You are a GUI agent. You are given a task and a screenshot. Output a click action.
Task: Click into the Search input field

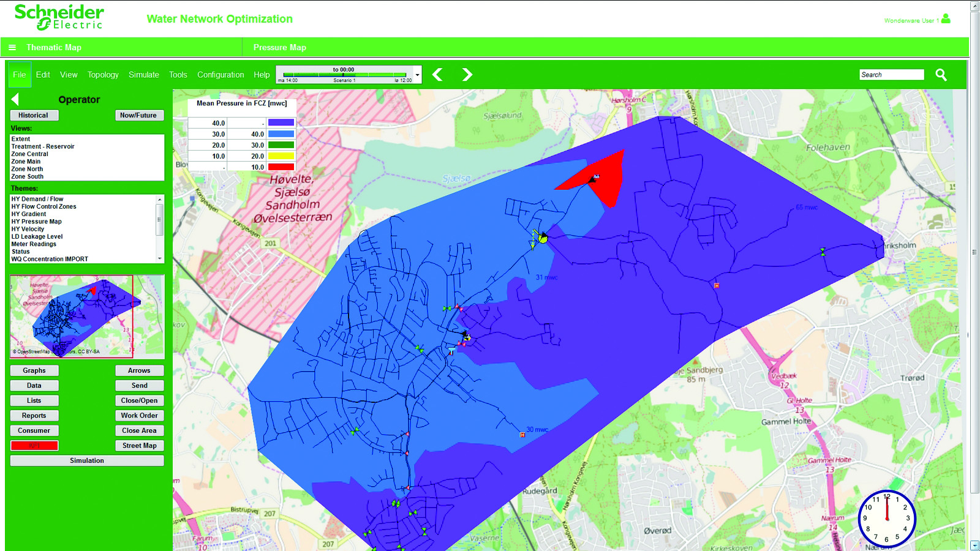[891, 75]
